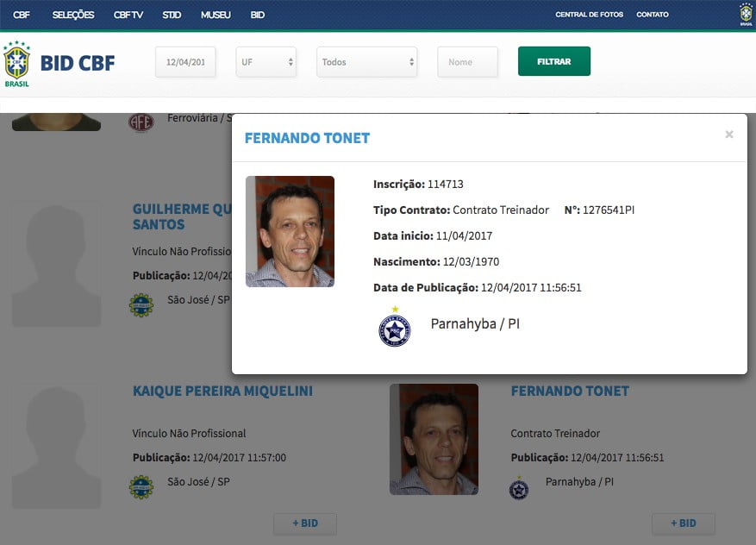Open the date picker field showing 12/04/201
Screen dimensions: 756x545
(185, 61)
